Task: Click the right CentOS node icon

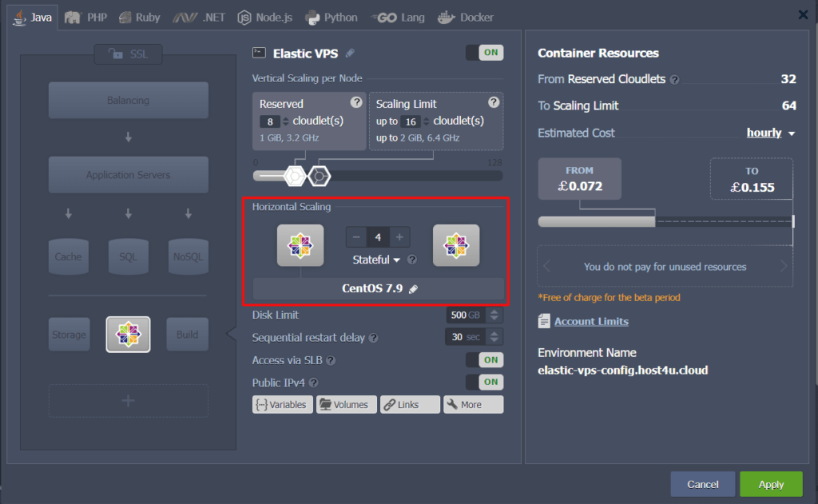Action: point(456,245)
